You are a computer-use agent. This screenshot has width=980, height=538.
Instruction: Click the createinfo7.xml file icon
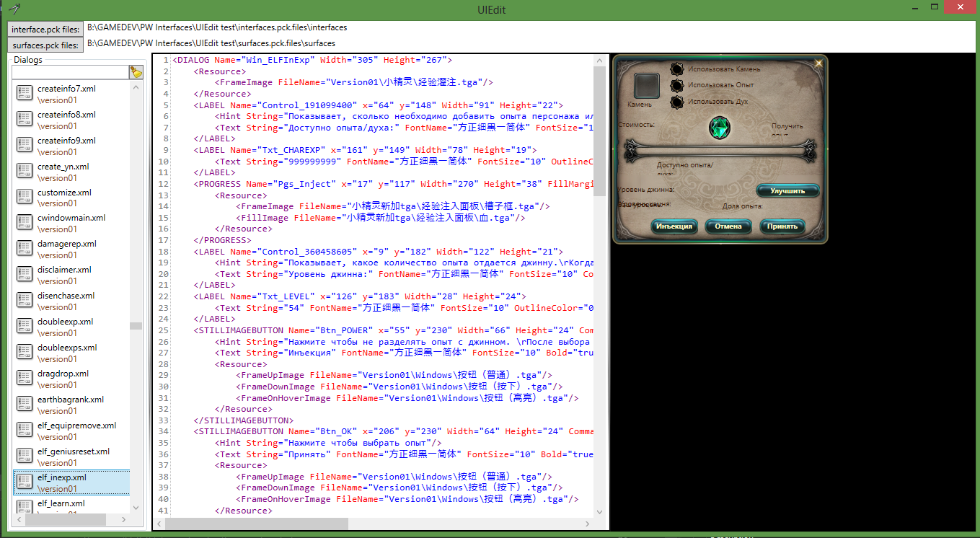point(25,94)
